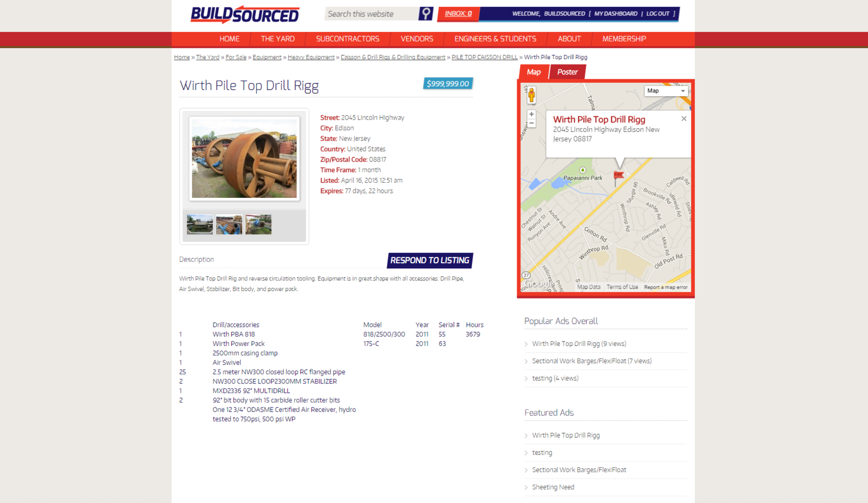Close the map info popup
Screen dimensions: 868x503
click(x=684, y=118)
